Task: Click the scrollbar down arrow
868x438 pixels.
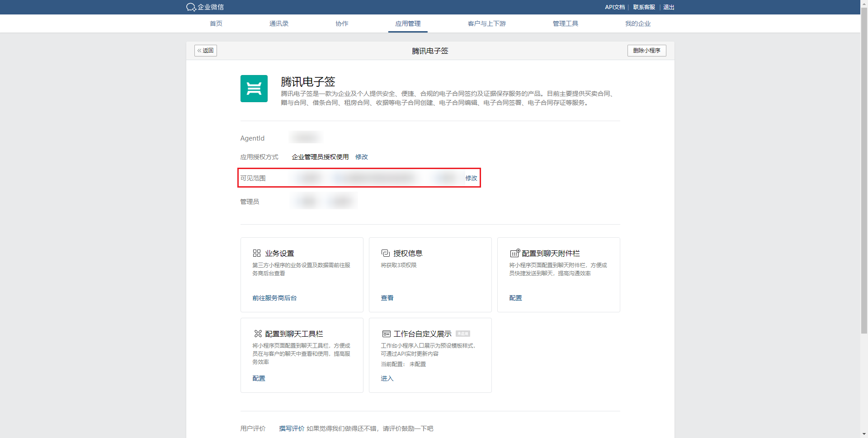Action: 864,434
